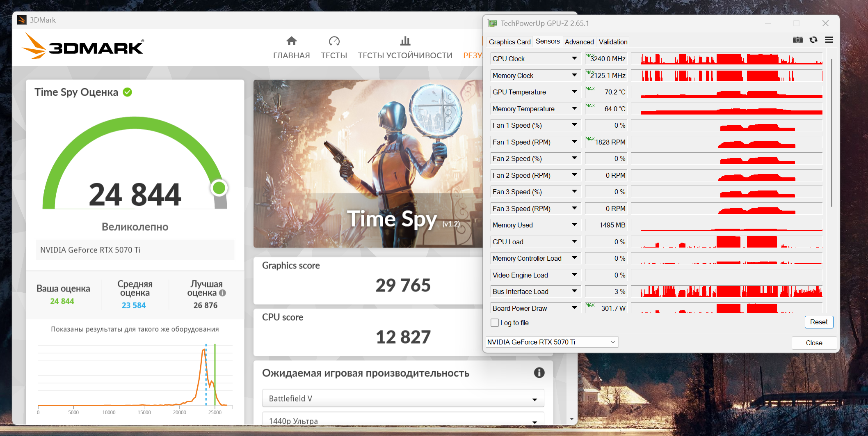Click the Fan 1 Speed value 1828 RPM
Image resolution: width=868 pixels, height=436 pixels.
[610, 142]
